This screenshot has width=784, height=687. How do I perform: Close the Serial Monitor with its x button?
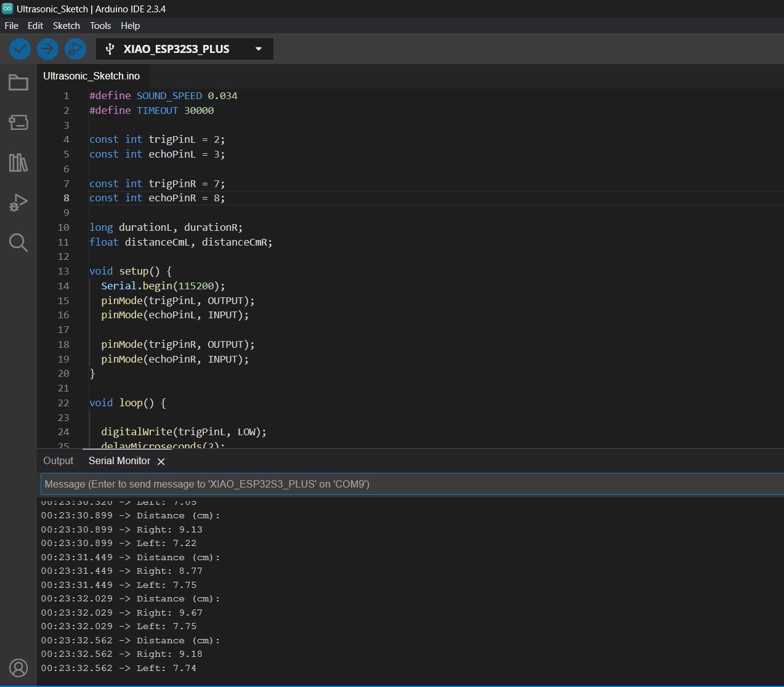161,461
